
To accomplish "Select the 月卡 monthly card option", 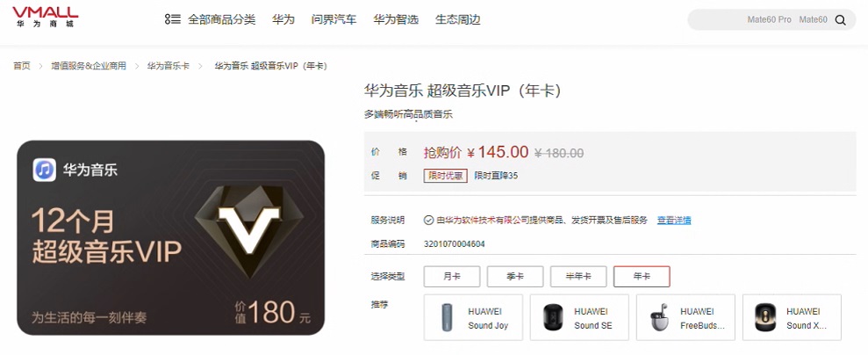I will [452, 277].
